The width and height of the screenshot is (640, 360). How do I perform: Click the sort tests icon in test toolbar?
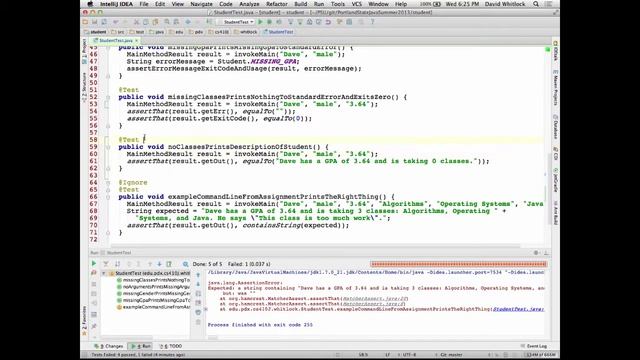click(118, 264)
